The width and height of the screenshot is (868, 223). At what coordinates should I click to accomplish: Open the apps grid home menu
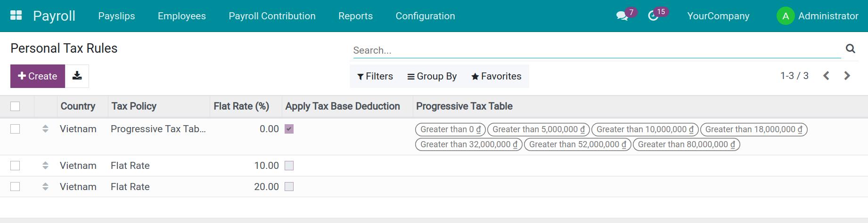point(16,16)
